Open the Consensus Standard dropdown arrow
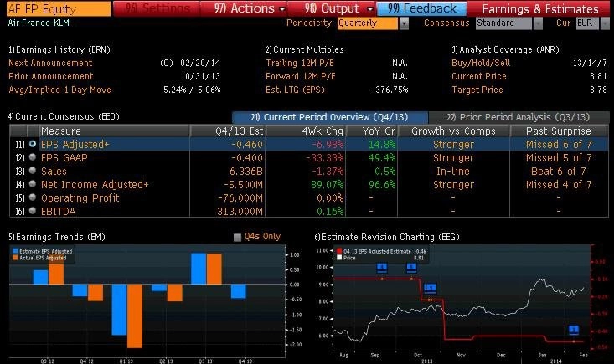 538,23
